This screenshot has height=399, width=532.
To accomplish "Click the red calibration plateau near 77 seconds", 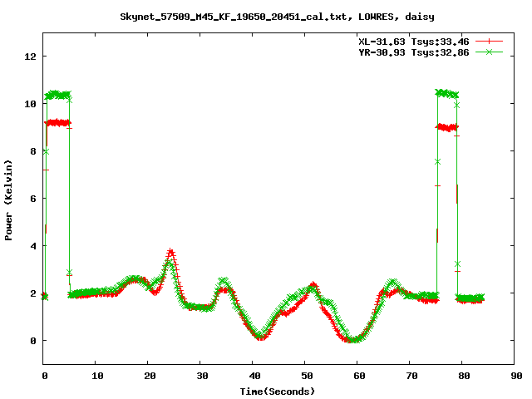I will [447, 127].
